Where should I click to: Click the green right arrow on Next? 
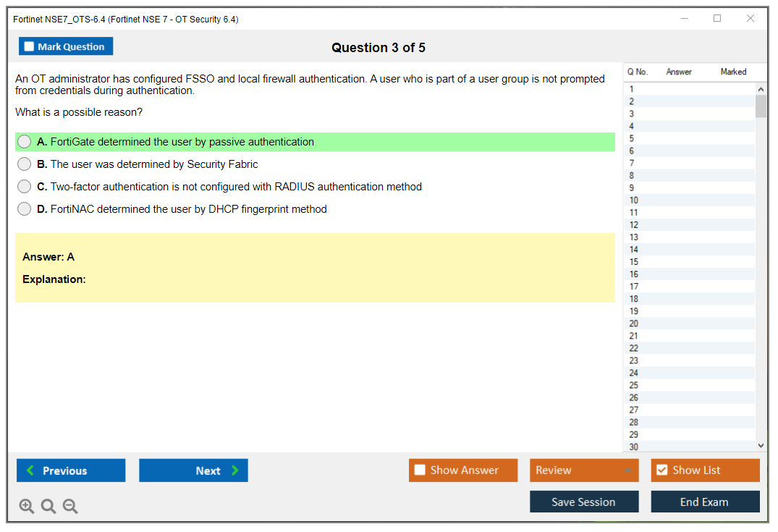tap(235, 470)
